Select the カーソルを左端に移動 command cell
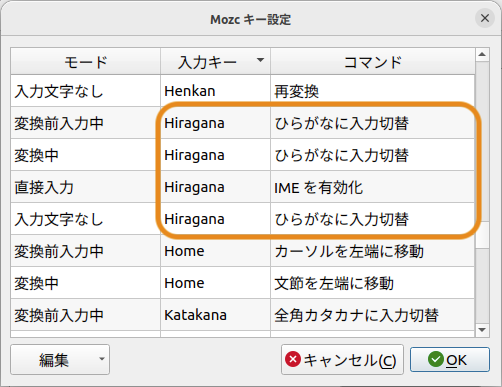 [373, 251]
